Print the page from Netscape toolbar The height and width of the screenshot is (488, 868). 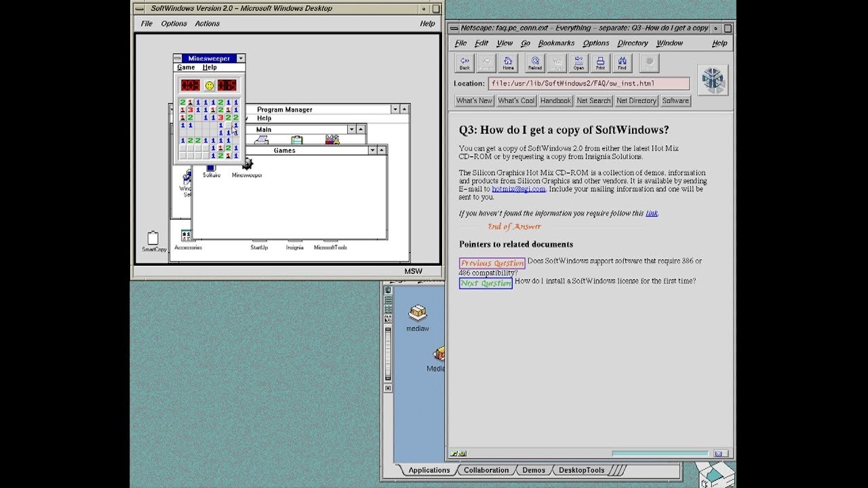tap(600, 63)
